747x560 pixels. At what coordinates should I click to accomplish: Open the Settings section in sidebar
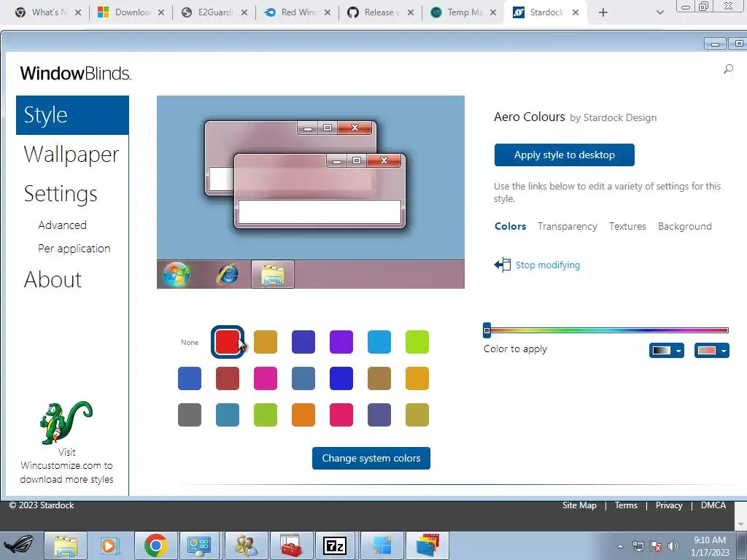point(61,194)
